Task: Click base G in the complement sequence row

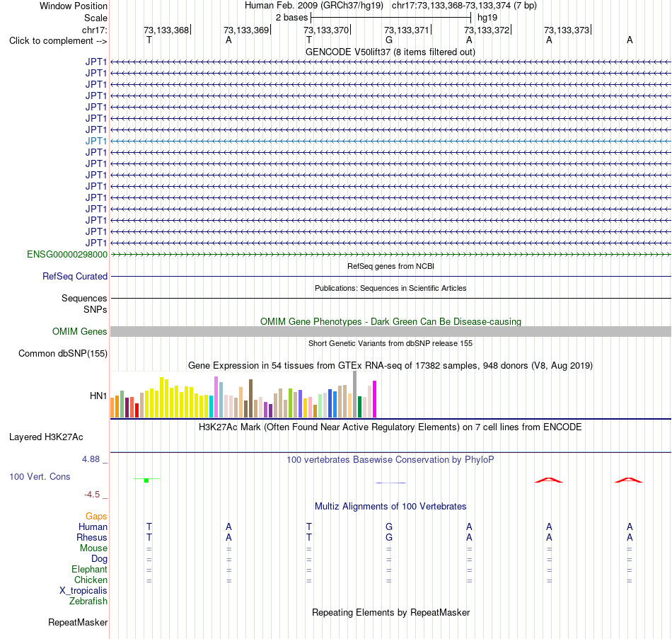Action: pos(389,40)
